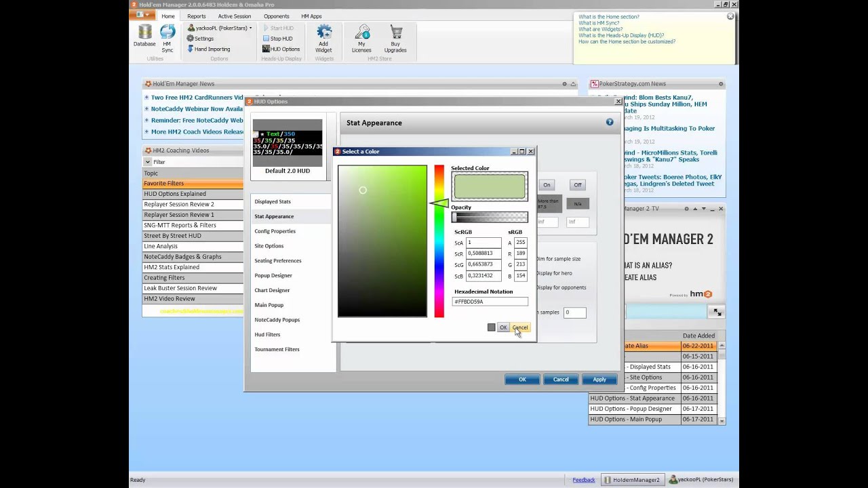Click OK in Select a Color dialog
This screenshot has width=868, height=488.
click(503, 327)
